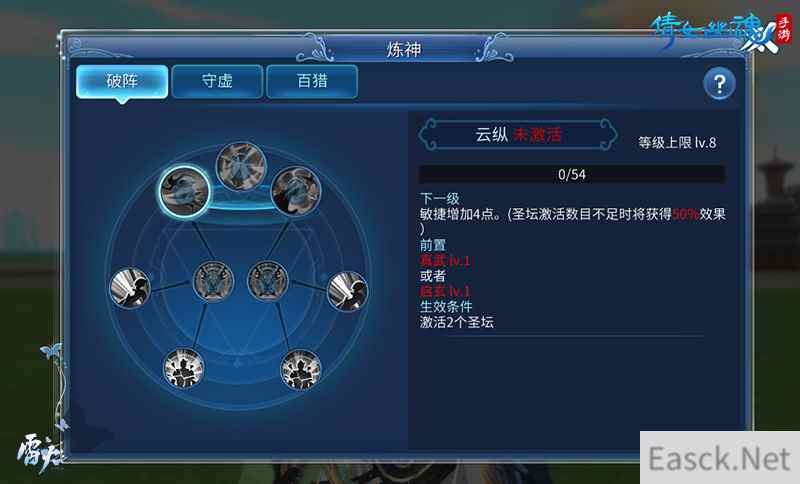Select the top-center skill node
The image size is (800, 484).
[x=241, y=167]
